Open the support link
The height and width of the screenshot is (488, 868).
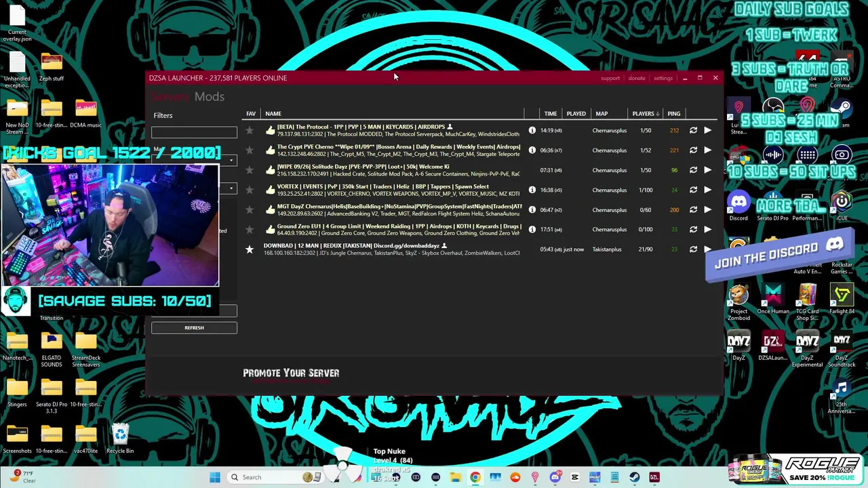tap(610, 78)
